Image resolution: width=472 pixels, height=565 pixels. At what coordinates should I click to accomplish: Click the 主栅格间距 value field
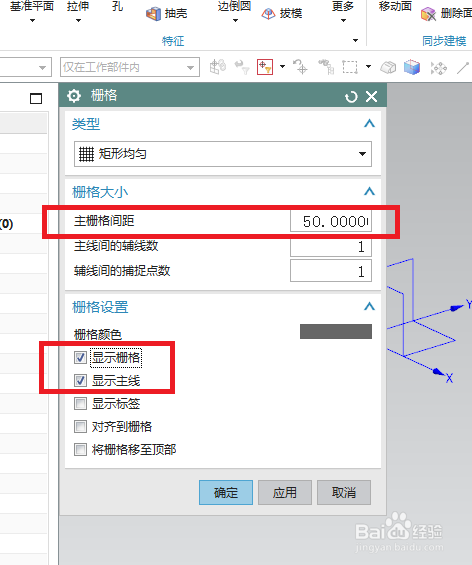(x=331, y=221)
